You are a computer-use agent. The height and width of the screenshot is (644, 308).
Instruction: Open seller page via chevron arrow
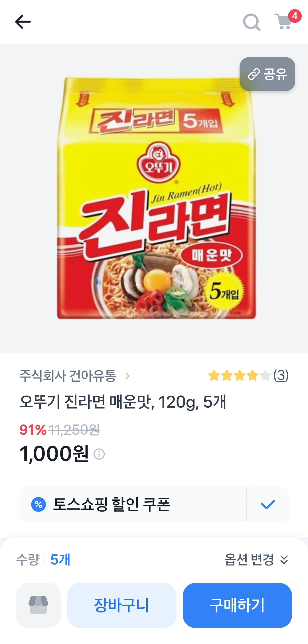pyautogui.click(x=127, y=376)
